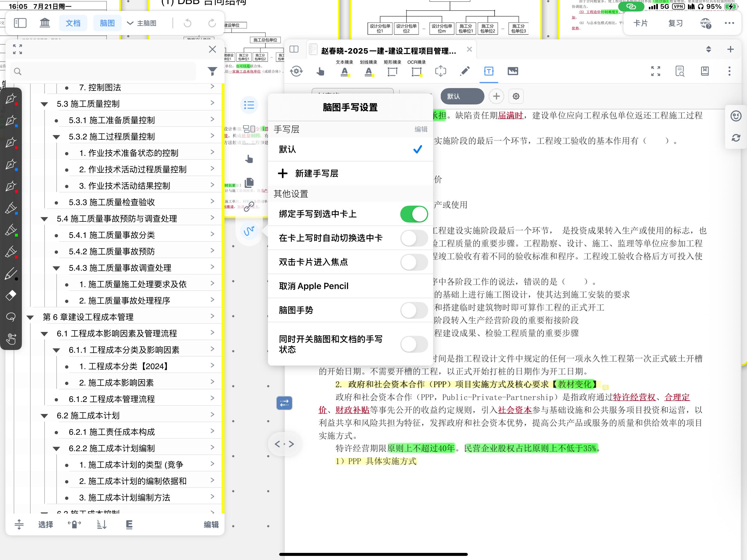Image resolution: width=747 pixels, height=560 pixels.
Task: Click the 默认 layer pill button
Action: (462, 96)
